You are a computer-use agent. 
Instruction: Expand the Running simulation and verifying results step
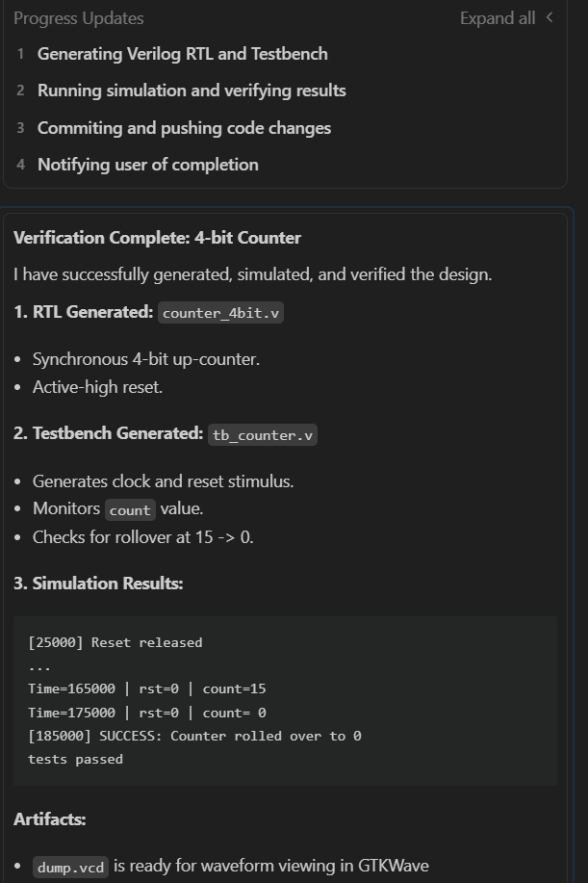pos(192,91)
